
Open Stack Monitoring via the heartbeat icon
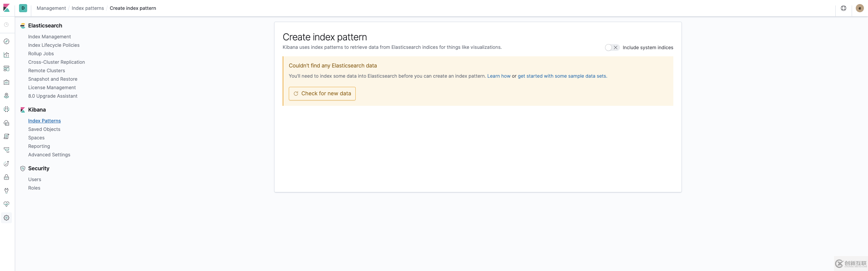tap(6, 204)
